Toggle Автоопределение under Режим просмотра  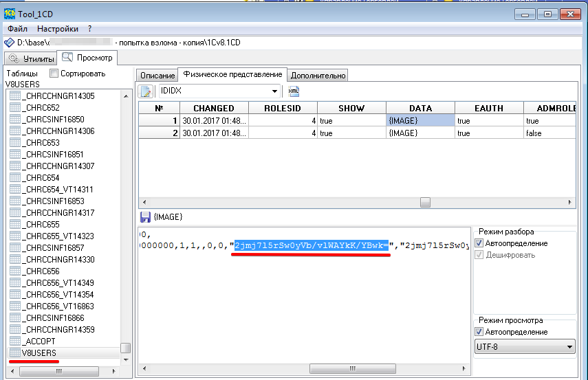pyautogui.click(x=479, y=332)
